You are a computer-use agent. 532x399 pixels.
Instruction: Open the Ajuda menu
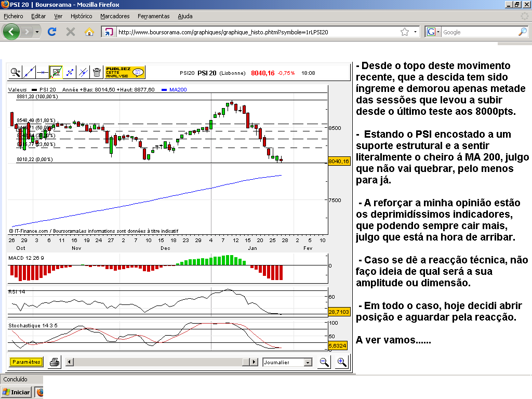[185, 16]
